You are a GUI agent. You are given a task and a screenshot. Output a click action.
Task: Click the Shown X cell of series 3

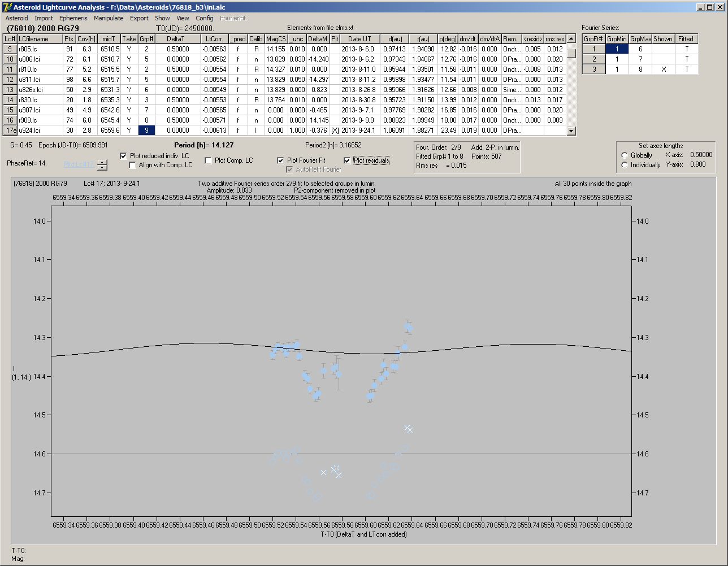pos(663,69)
